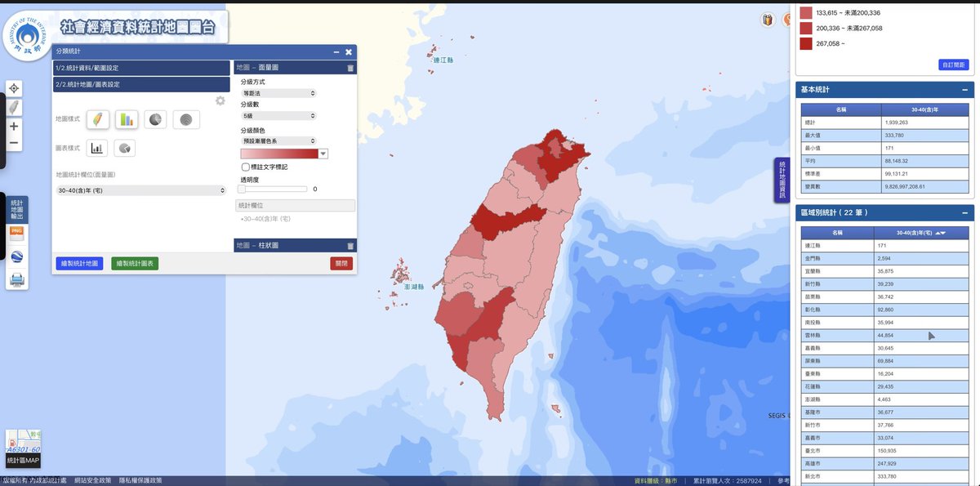Open the 分級顏色 預設漸層色系 dropdown
The width and height of the screenshot is (980, 486).
(278, 140)
